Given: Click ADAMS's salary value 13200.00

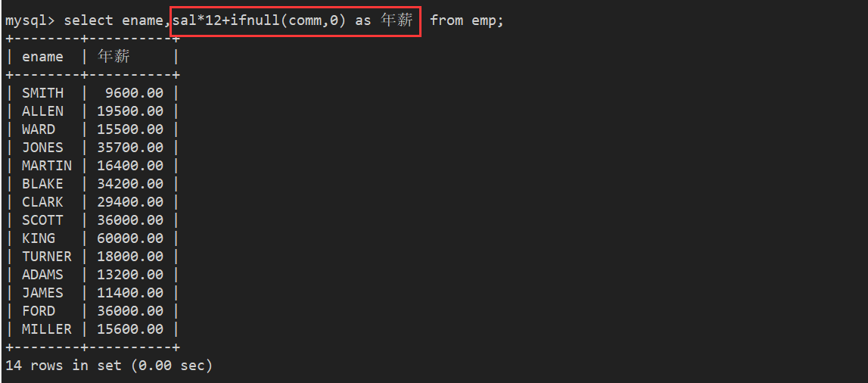Looking at the screenshot, I should coord(130,275).
